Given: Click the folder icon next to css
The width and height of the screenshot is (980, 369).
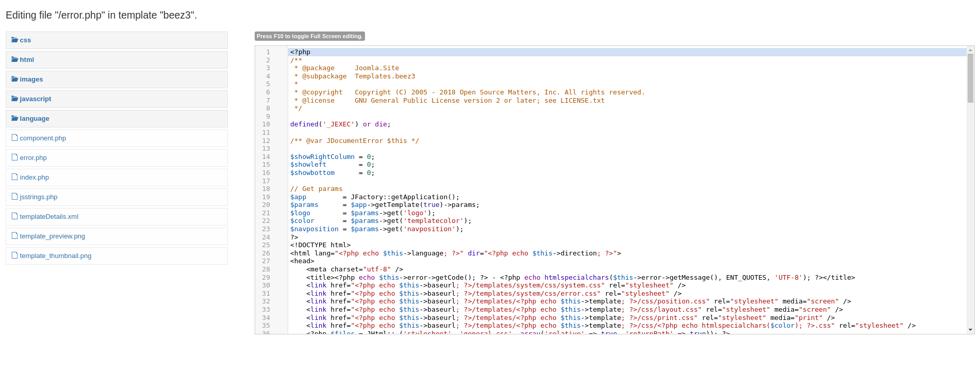Looking at the screenshot, I should [x=15, y=40].
